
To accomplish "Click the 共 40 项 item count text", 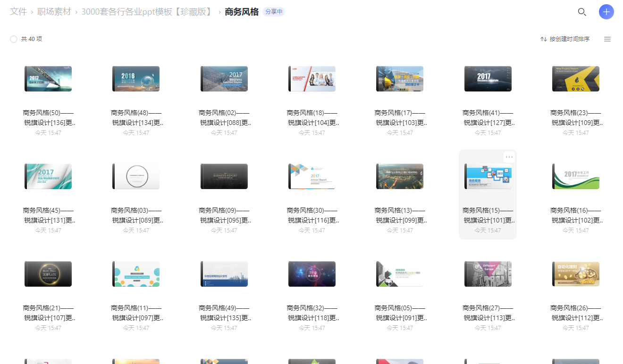I will click(32, 39).
